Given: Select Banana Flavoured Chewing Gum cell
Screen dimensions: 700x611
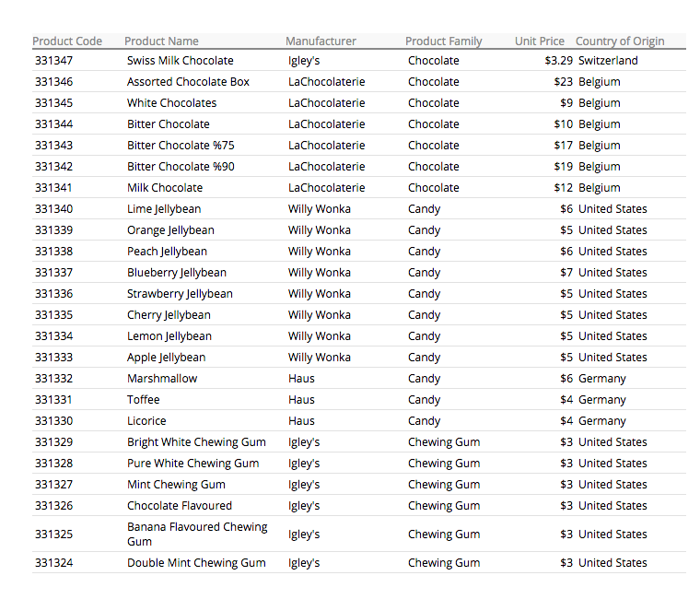Looking at the screenshot, I should (x=197, y=535).
